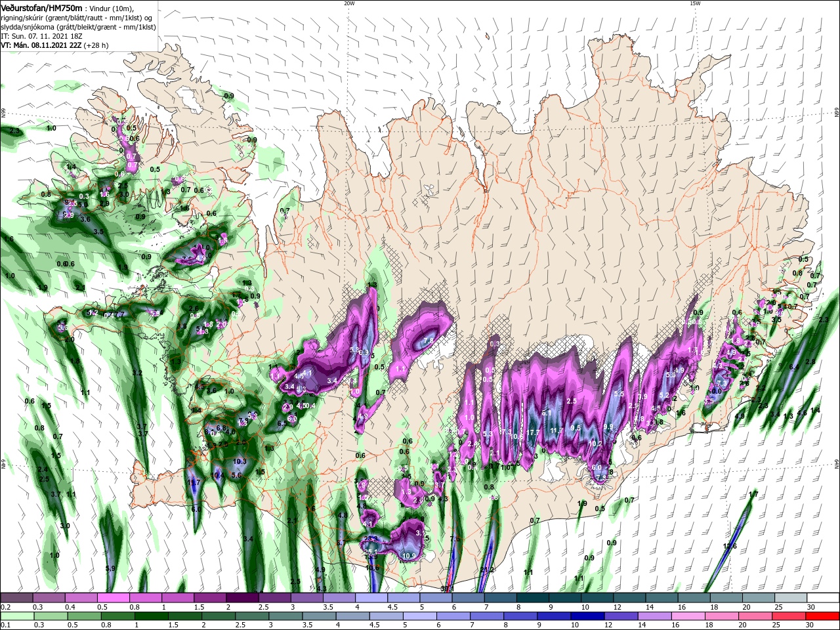Click the 'slydda/snjókoma (grátt/bleikt/grænt - mm/1klst)' line
The width and height of the screenshot is (840, 630).
pos(78,27)
